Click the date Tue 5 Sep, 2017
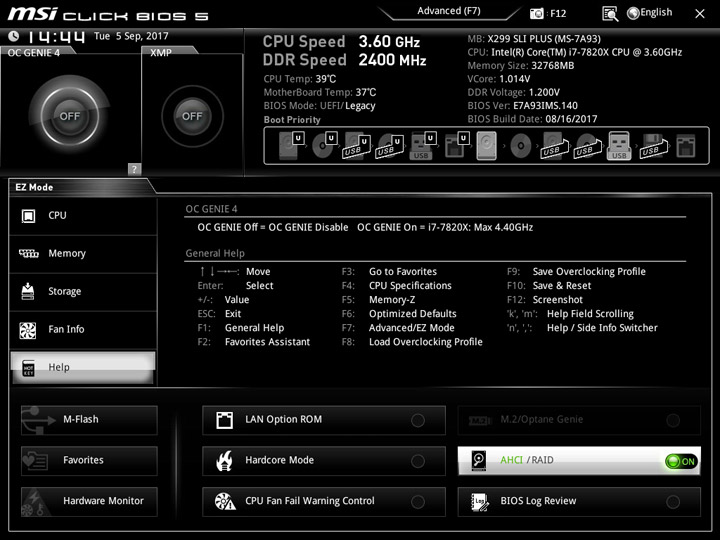The height and width of the screenshot is (540, 720). pos(131,36)
